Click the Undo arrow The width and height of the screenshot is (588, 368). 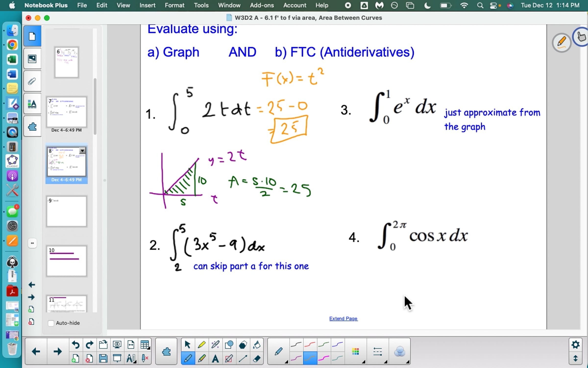point(75,345)
